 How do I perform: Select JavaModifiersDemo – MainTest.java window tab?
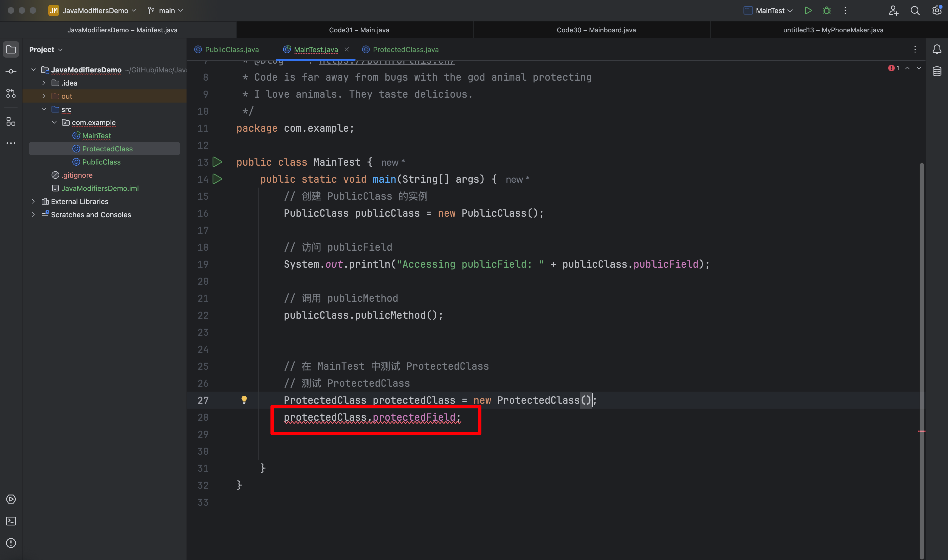point(122,30)
